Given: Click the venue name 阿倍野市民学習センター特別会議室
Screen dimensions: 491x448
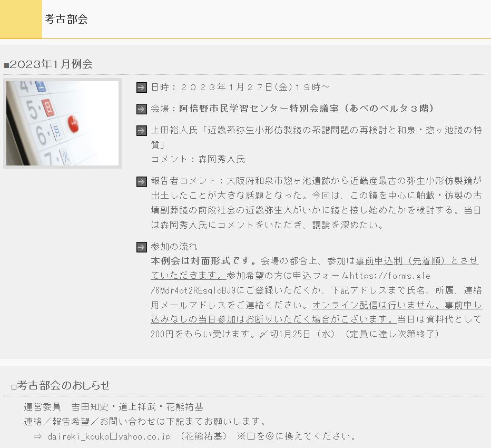Looking at the screenshot, I should [x=259, y=109].
